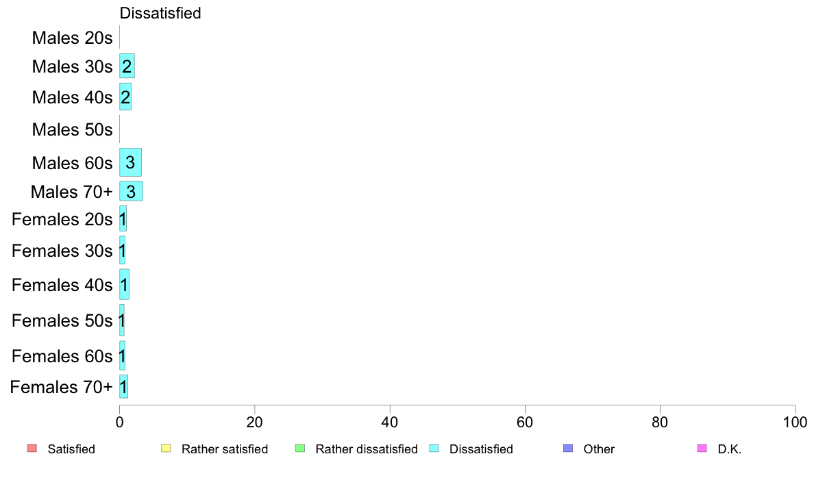Select the Males 60s bar
814x504 pixels.
tap(130, 162)
